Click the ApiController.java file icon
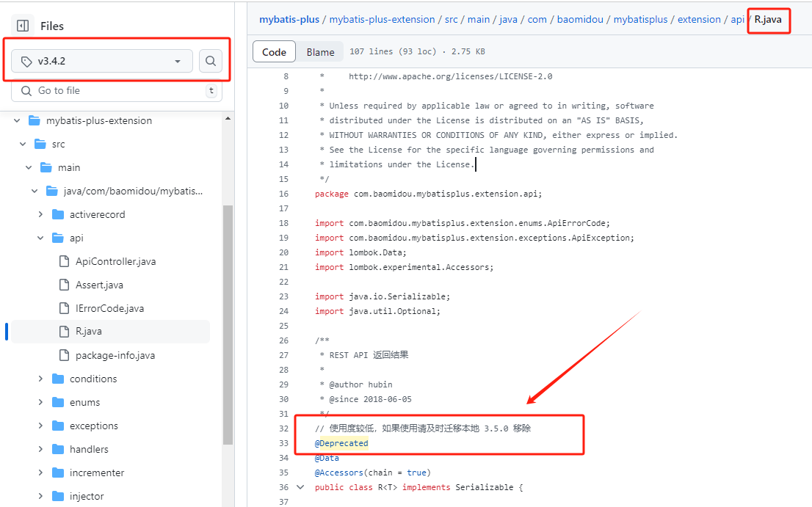 (x=64, y=261)
